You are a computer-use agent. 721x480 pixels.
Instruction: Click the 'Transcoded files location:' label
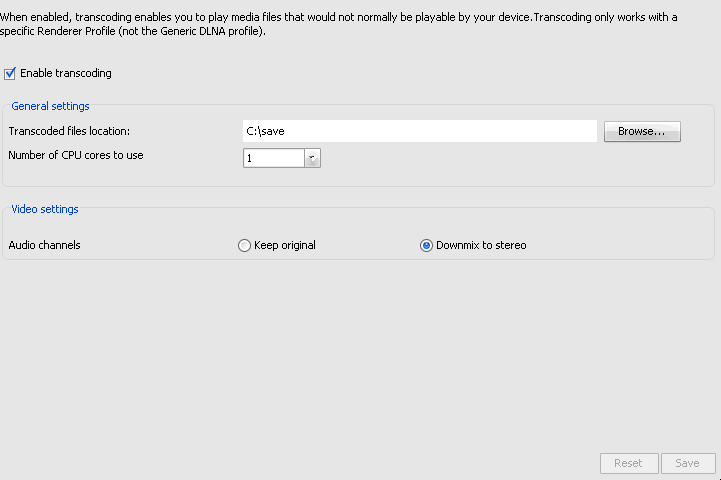(x=69, y=131)
